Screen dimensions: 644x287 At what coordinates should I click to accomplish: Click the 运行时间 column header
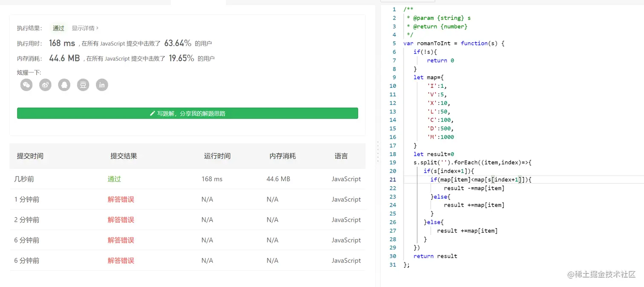217,156
